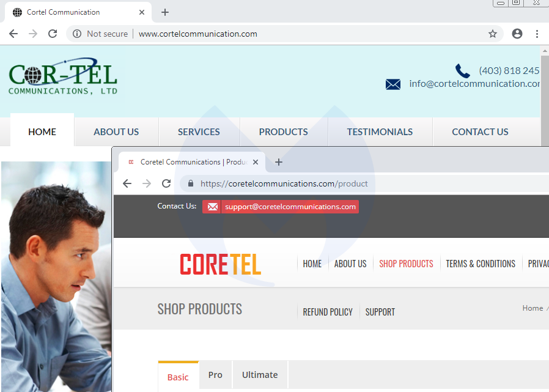The height and width of the screenshot is (392, 549).
Task: Click the CORETEL logo
Action: pyautogui.click(x=220, y=264)
